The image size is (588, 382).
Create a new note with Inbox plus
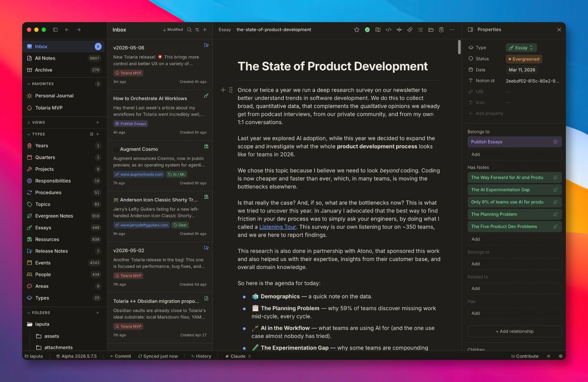[x=205, y=29]
